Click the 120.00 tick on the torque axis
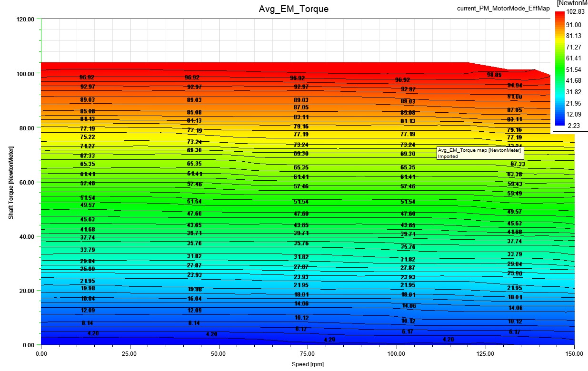Image resolution: width=588 pixels, height=371 pixels. (26, 20)
